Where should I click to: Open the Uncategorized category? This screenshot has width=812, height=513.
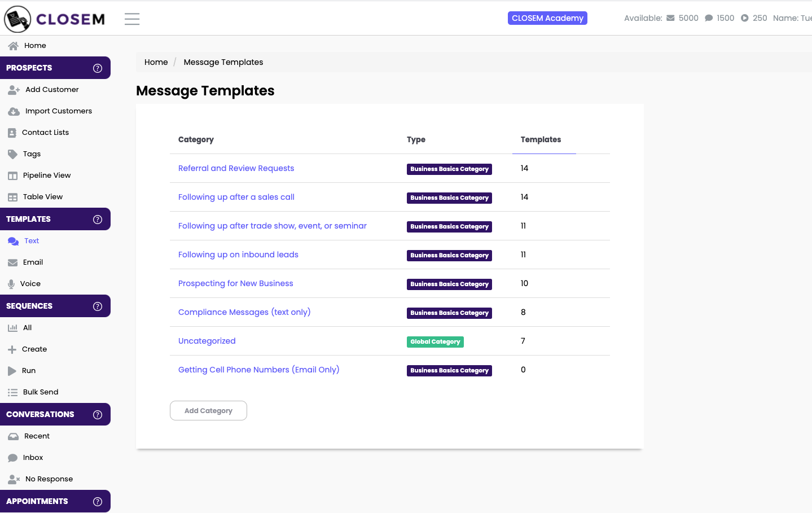coord(207,341)
